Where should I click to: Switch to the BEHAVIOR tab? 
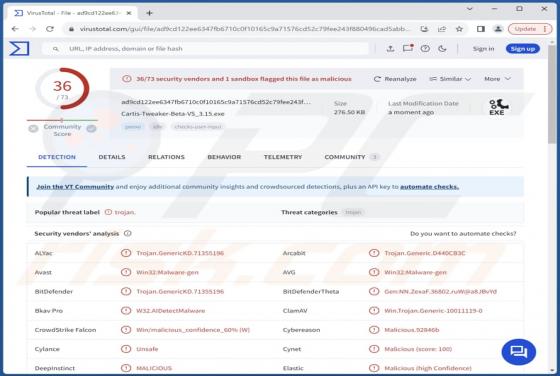224,157
